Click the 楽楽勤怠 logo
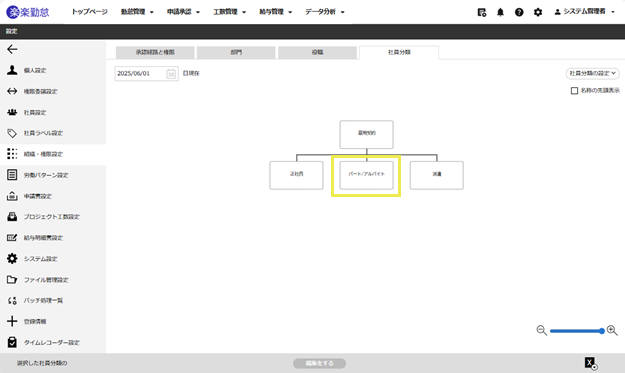Viewport: 625px width, 373px height. (x=28, y=12)
